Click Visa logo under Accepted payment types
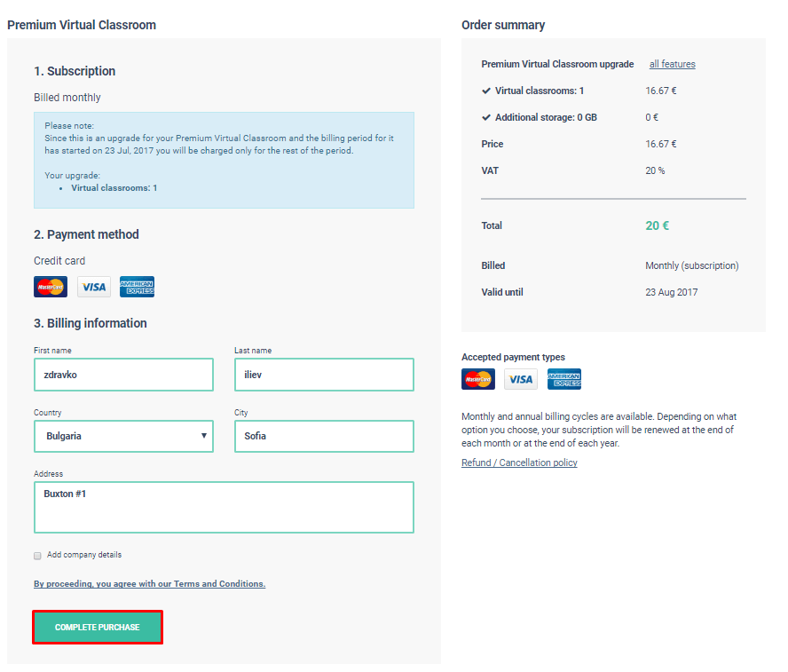Viewport: 788px width, 672px height. 521,379
